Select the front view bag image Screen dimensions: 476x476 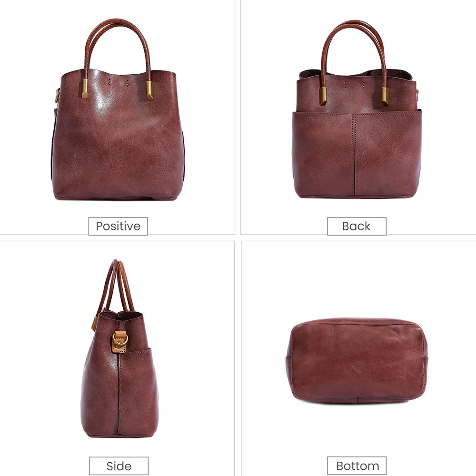point(118,109)
